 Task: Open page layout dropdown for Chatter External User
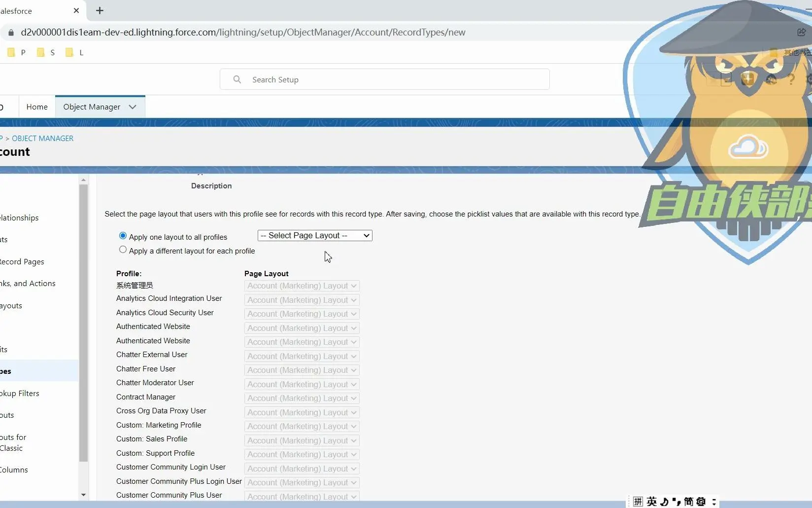[x=302, y=356]
